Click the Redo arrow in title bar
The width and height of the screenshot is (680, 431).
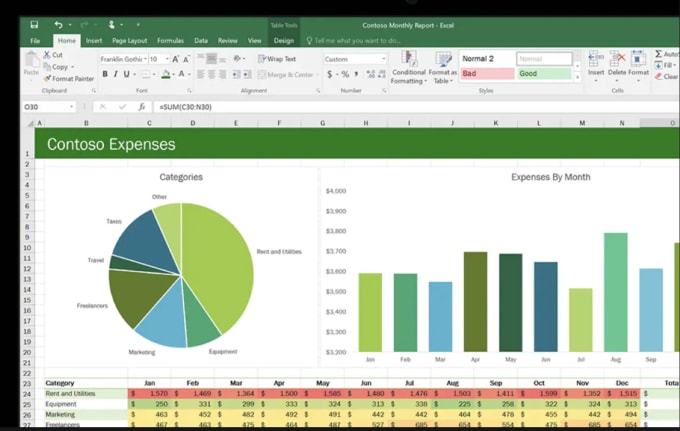pyautogui.click(x=84, y=25)
